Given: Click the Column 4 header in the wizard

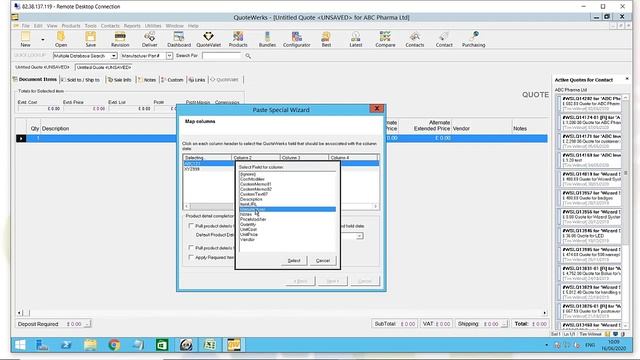Looking at the screenshot, I should (353, 158).
